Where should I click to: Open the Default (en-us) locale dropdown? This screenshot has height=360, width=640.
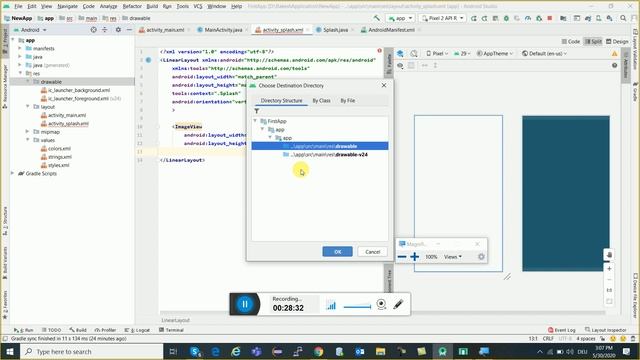pyautogui.click(x=544, y=53)
